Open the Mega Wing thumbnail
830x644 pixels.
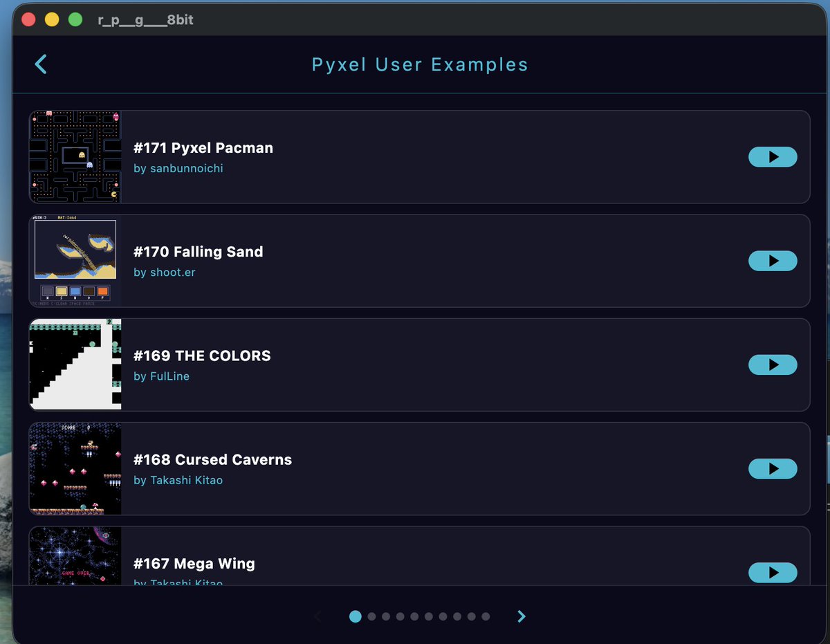(x=75, y=556)
